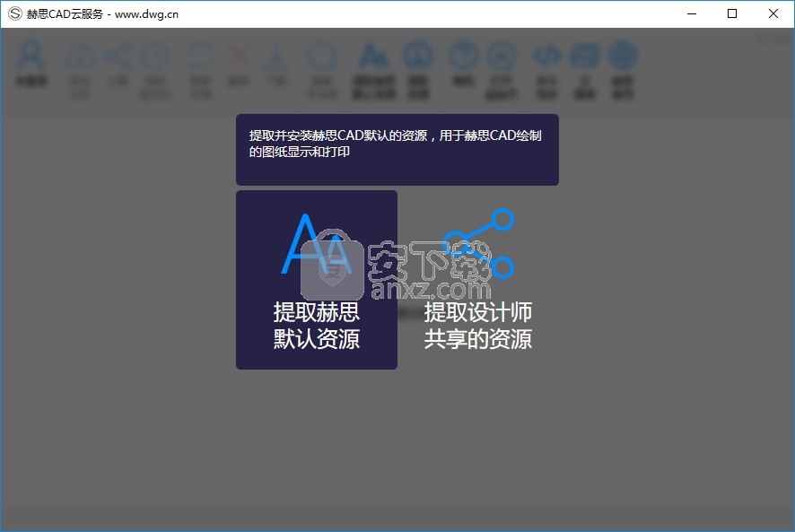Click the tooltip text starting 提取并安装赫思CAD默认的资源
This screenshot has width=795, height=532.
396,144
